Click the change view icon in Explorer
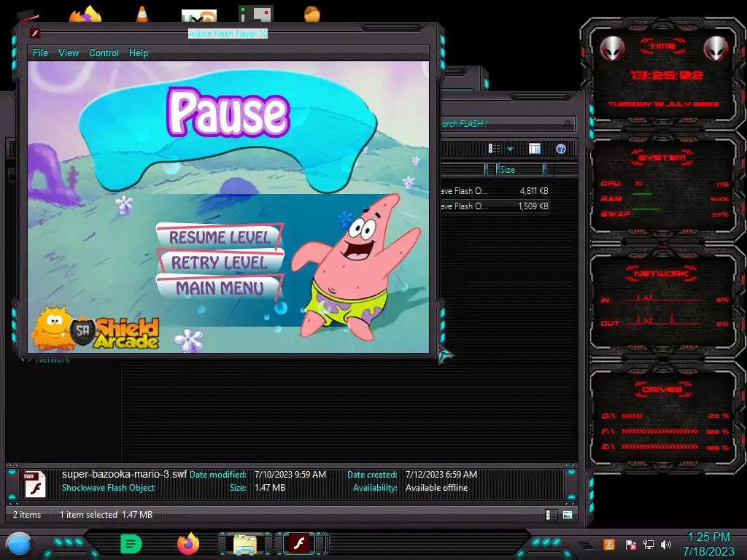Image resolution: width=747 pixels, height=560 pixels. 494,149
